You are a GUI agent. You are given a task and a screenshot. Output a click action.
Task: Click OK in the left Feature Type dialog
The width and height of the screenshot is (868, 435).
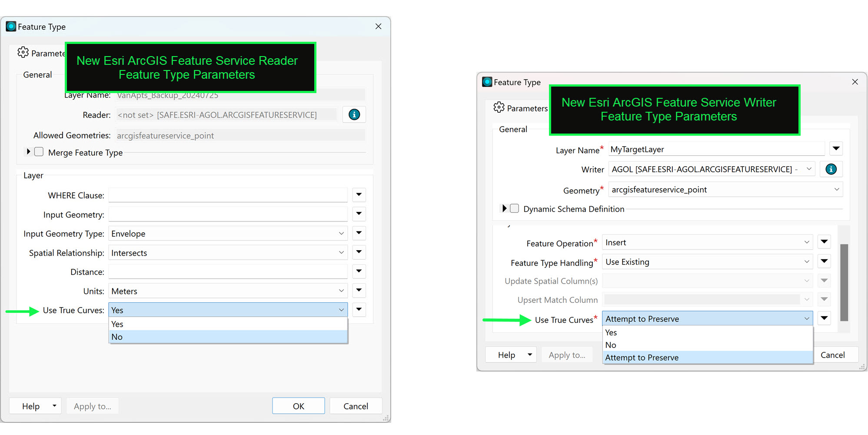pos(299,406)
